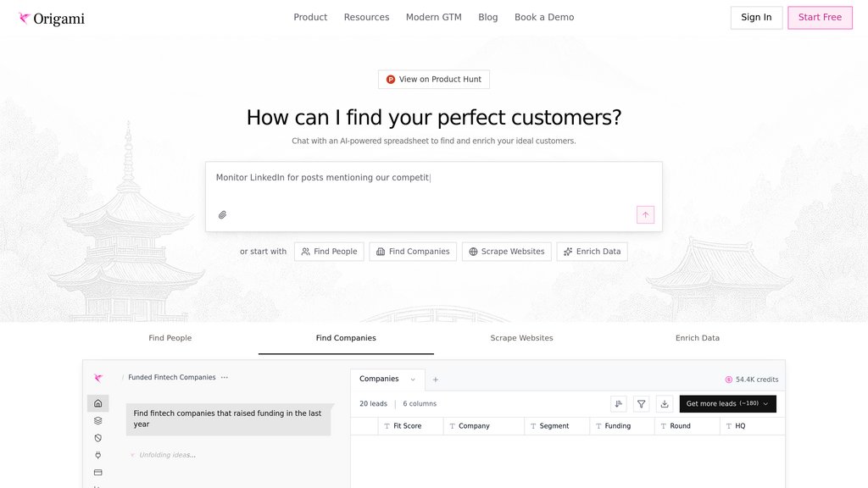868x488 pixels.
Task: Click the plug integrations icon in the sidebar
Action: pyautogui.click(x=97, y=456)
